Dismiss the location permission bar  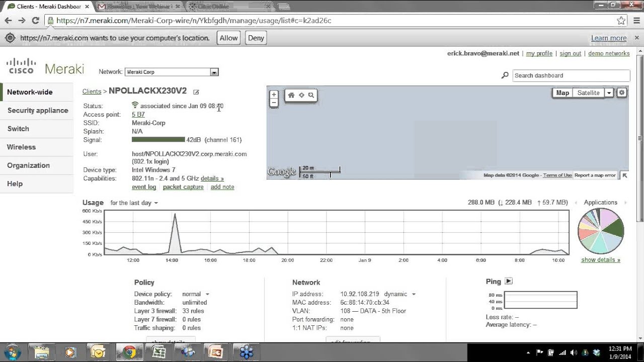637,38
